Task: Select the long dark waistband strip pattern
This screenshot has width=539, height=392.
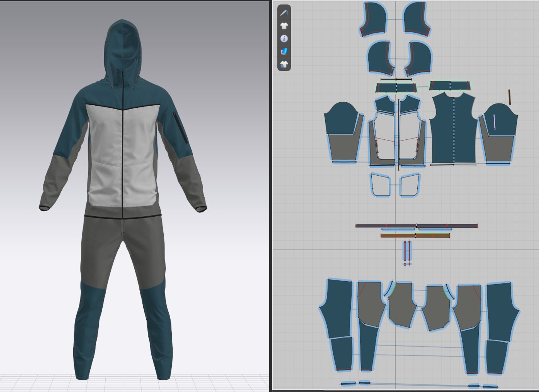Action: tap(416, 226)
